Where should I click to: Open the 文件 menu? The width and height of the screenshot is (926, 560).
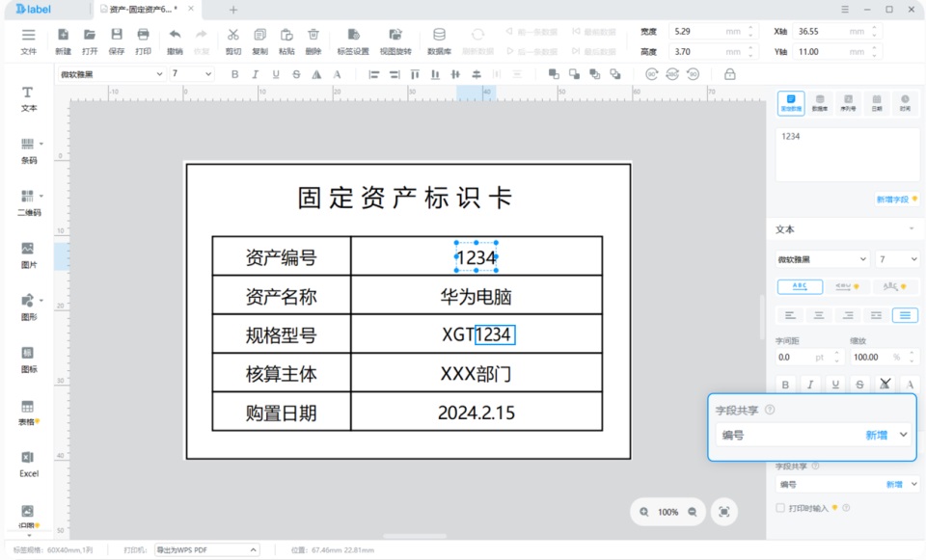coord(28,41)
